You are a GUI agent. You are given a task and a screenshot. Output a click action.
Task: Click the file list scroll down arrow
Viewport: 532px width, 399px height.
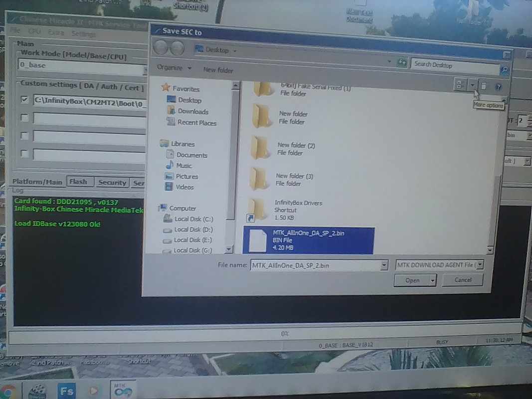tap(490, 250)
